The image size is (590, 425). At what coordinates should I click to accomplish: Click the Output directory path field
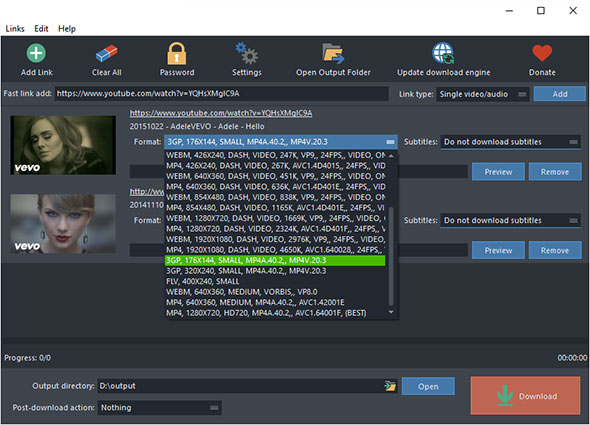coord(240,386)
